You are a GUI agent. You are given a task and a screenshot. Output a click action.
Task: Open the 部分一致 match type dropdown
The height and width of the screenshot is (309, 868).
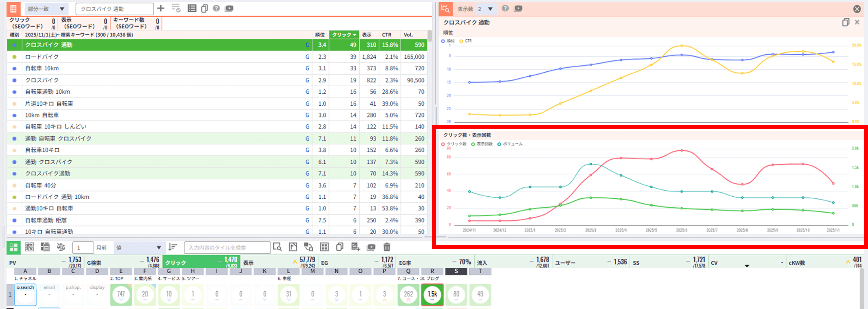click(46, 9)
